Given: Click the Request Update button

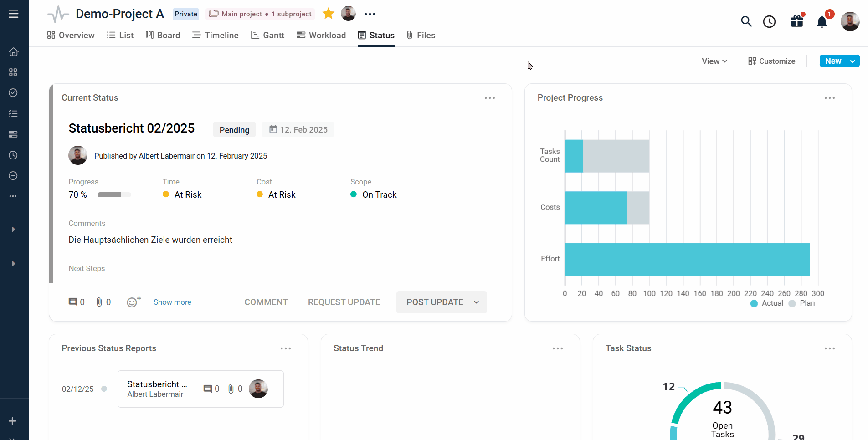Looking at the screenshot, I should (344, 302).
